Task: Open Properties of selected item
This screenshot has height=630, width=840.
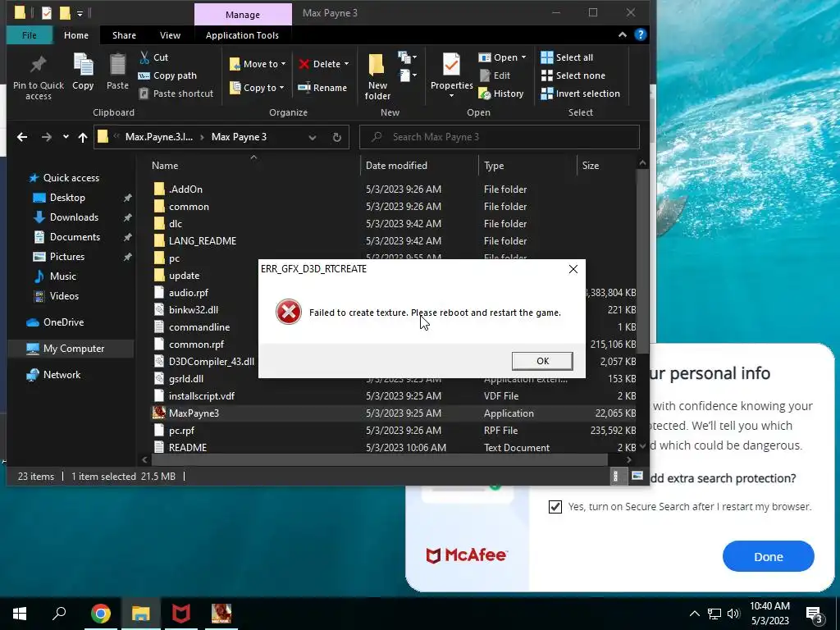Action: click(451, 75)
